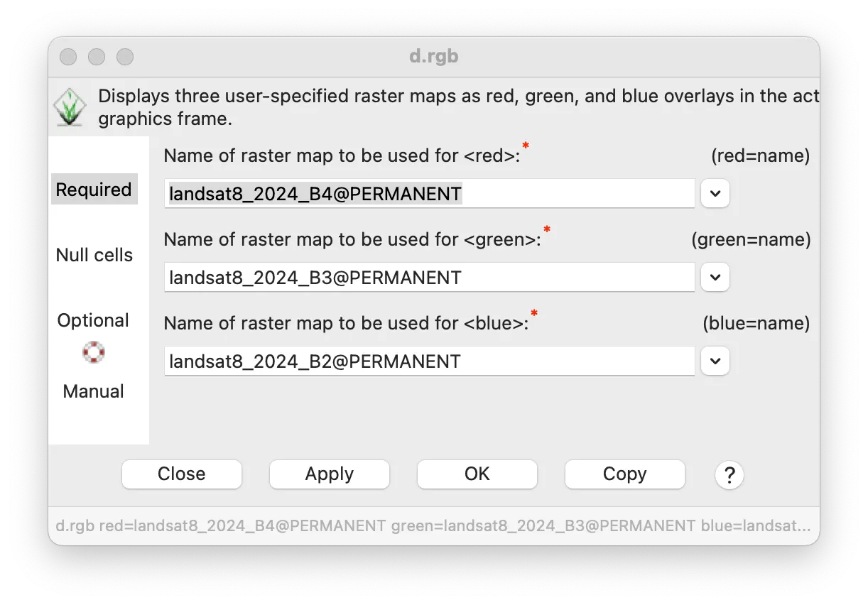Image resolution: width=868 pixels, height=605 pixels.
Task: Open the Manual tab via the lifebuoy icon
Action: pos(93,352)
